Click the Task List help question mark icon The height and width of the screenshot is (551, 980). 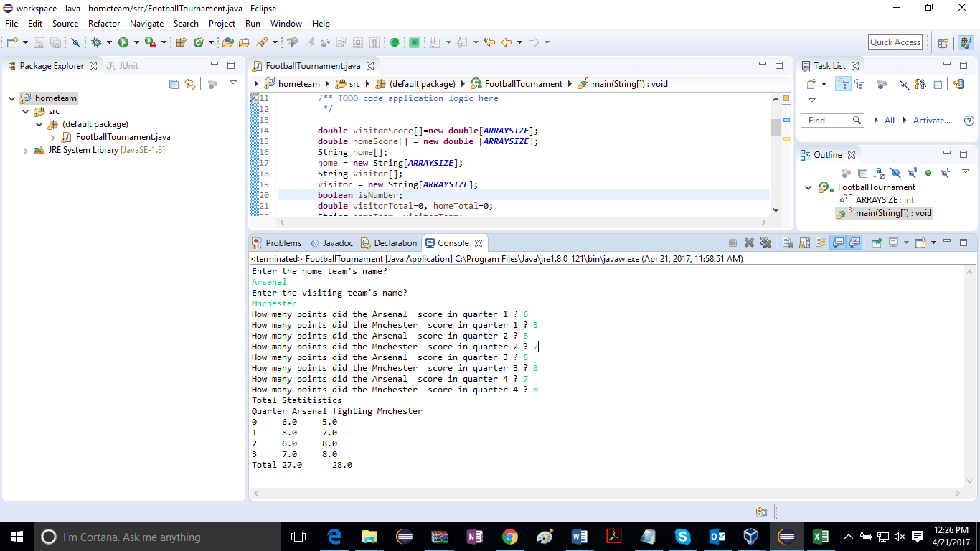tap(969, 121)
